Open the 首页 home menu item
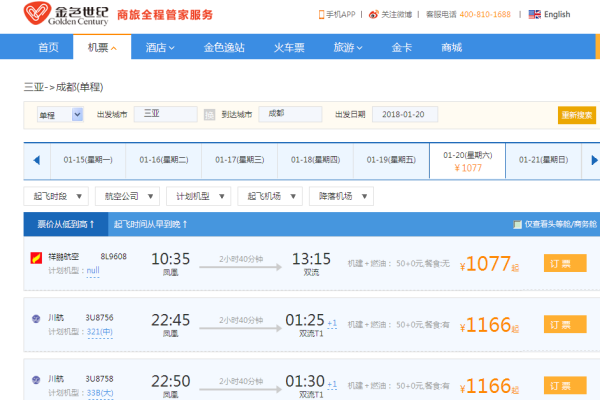Screen dimensions: 600x400 (x=48, y=47)
